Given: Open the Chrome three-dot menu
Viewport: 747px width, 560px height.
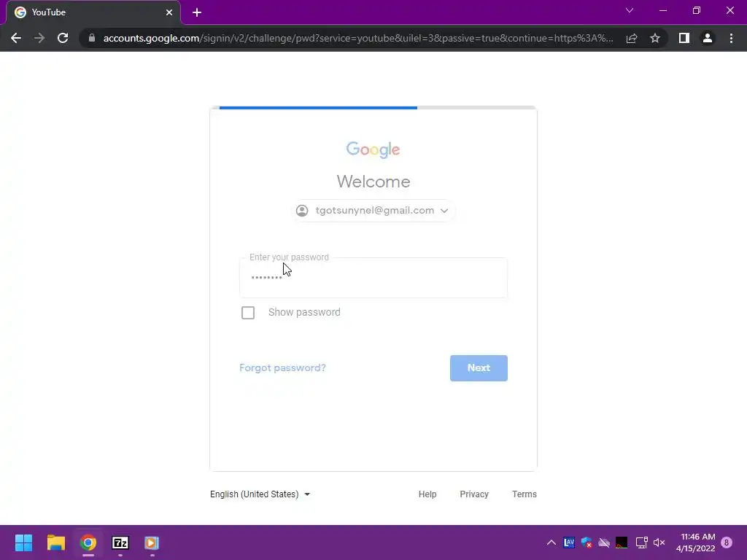Looking at the screenshot, I should click(731, 38).
